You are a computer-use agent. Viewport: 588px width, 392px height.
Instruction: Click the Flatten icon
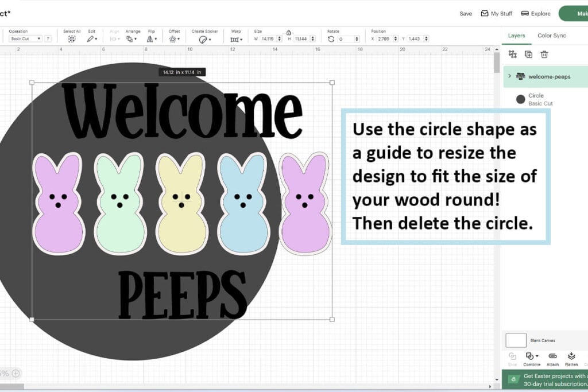(571, 356)
